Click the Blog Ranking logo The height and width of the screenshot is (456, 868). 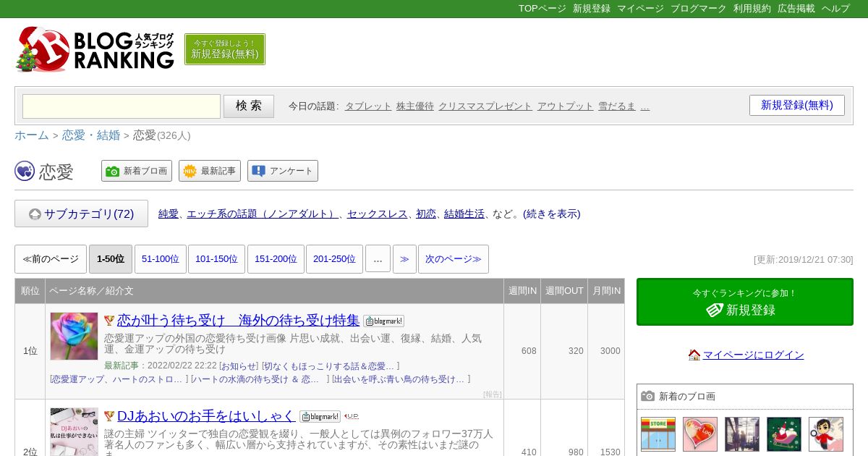[95, 49]
